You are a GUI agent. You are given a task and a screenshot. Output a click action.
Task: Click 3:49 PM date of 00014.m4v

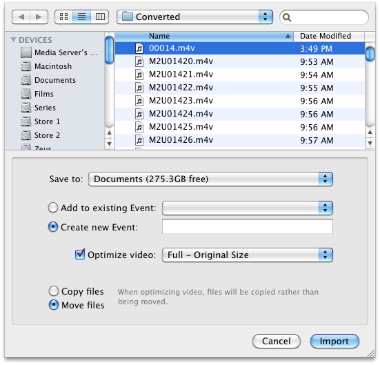click(316, 49)
